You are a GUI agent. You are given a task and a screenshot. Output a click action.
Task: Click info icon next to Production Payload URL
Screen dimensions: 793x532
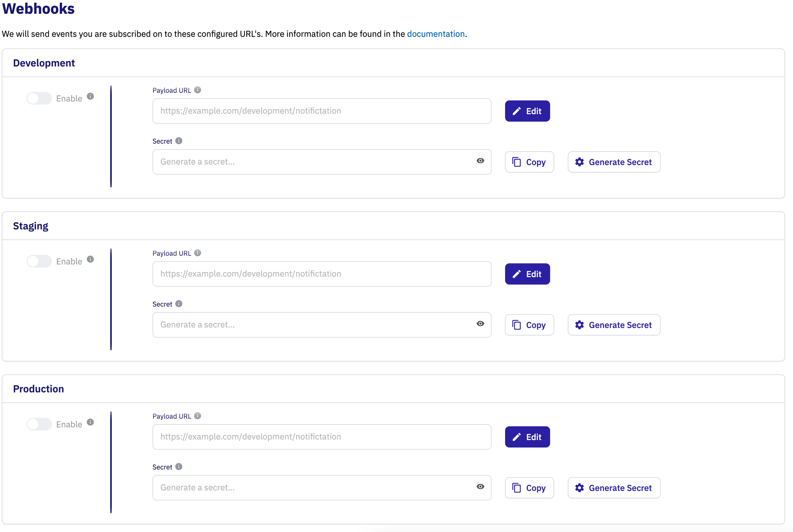tap(198, 416)
